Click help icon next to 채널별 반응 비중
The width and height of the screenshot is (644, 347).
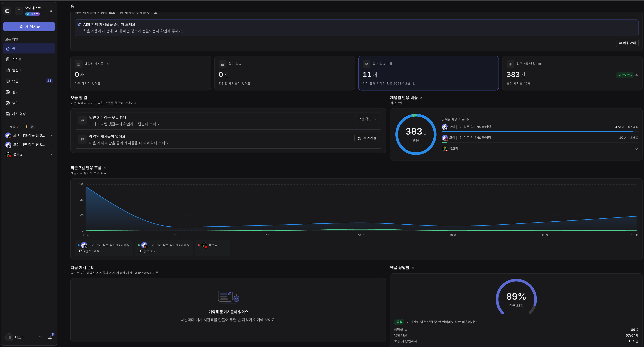(421, 98)
